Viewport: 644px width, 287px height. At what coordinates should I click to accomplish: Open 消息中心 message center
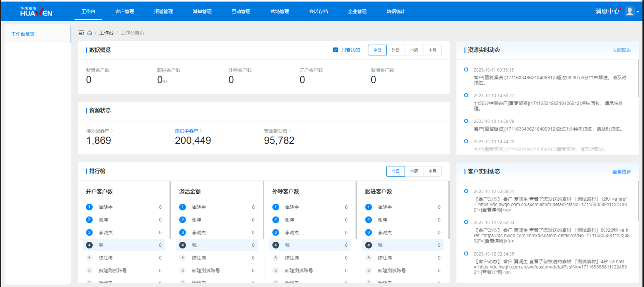click(607, 11)
